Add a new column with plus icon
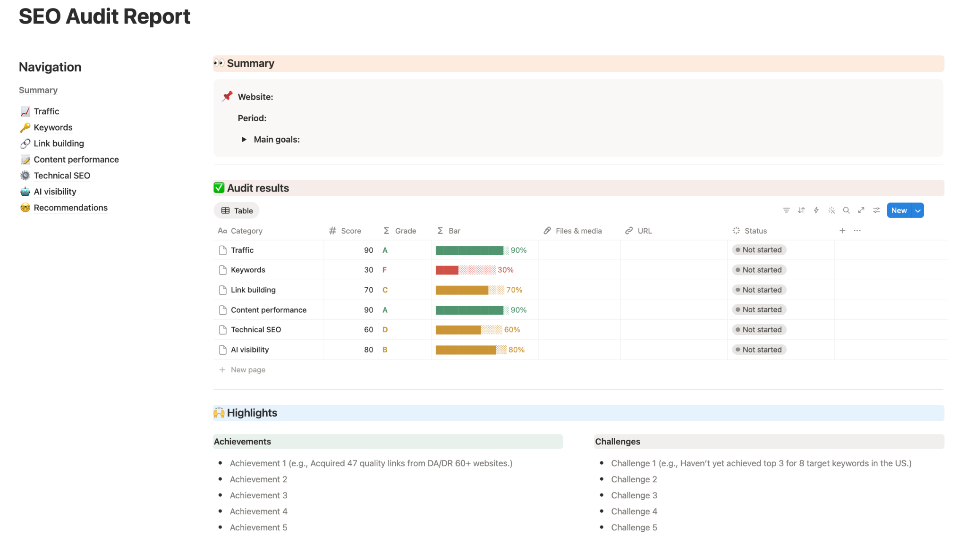The width and height of the screenshot is (967, 560). [842, 231]
